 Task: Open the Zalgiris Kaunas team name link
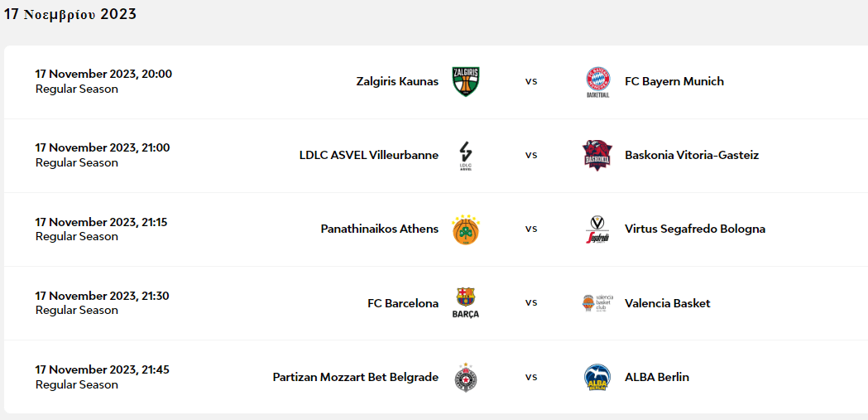(397, 81)
